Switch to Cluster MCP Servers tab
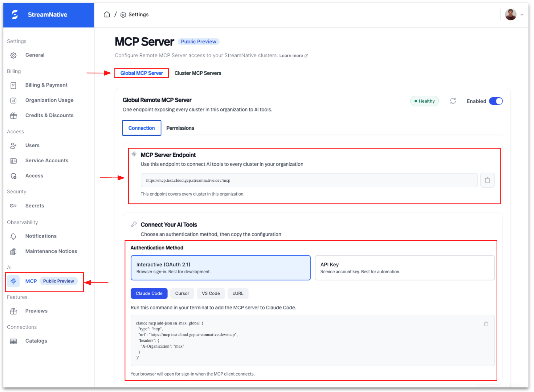Viewport: 534px width, 392px height. coord(198,73)
